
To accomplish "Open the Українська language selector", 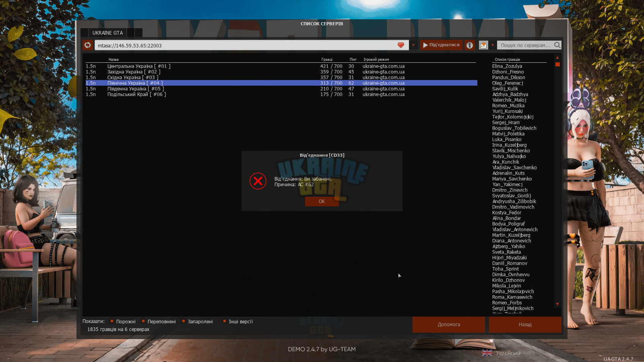I will tap(508, 353).
